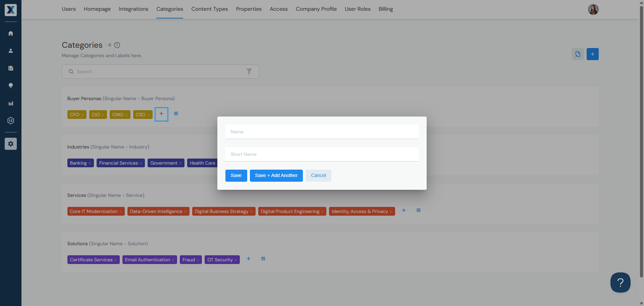The height and width of the screenshot is (306, 644).
Task: Click the blue add category plus button
Action: (x=592, y=54)
